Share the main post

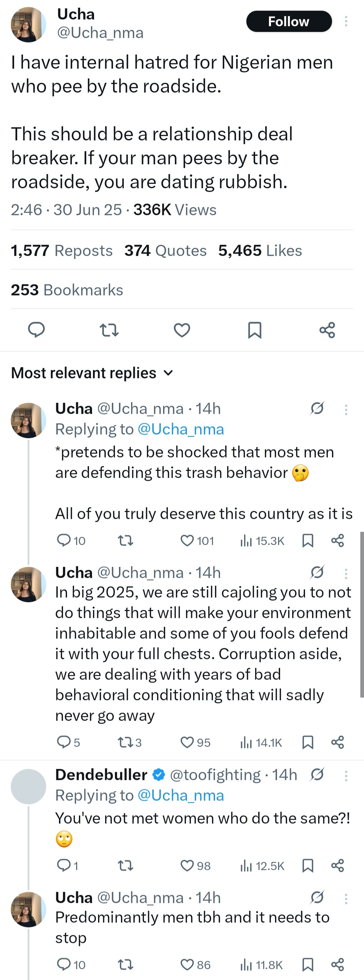[327, 329]
